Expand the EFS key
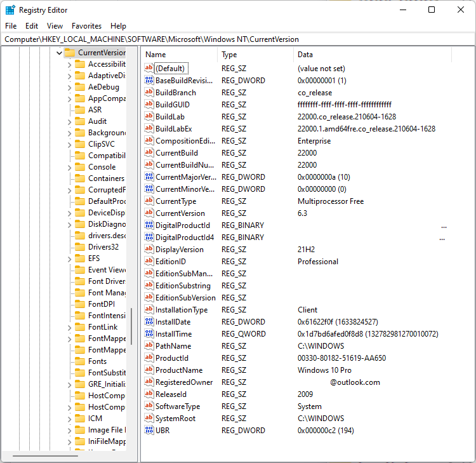476x463 pixels. [70, 259]
